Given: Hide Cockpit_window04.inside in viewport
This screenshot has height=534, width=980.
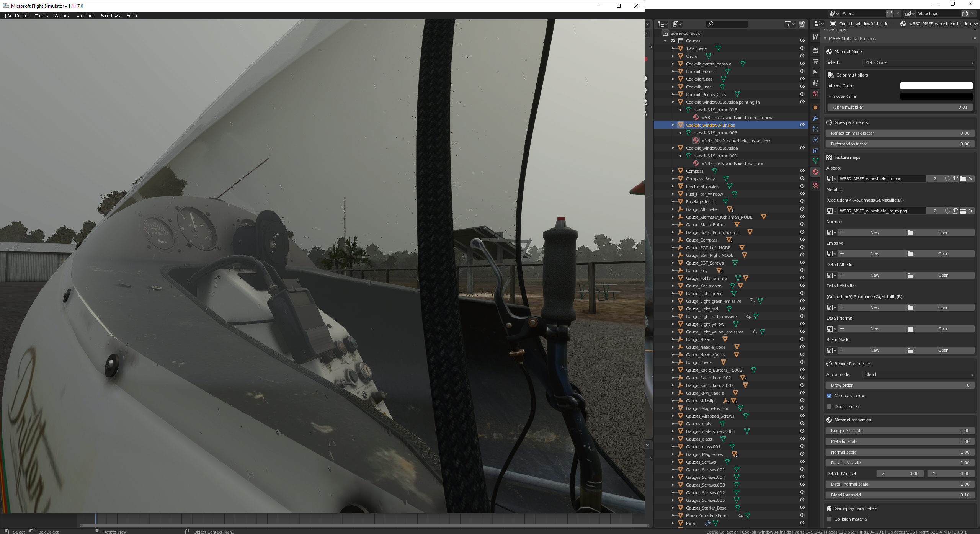Looking at the screenshot, I should (x=802, y=125).
